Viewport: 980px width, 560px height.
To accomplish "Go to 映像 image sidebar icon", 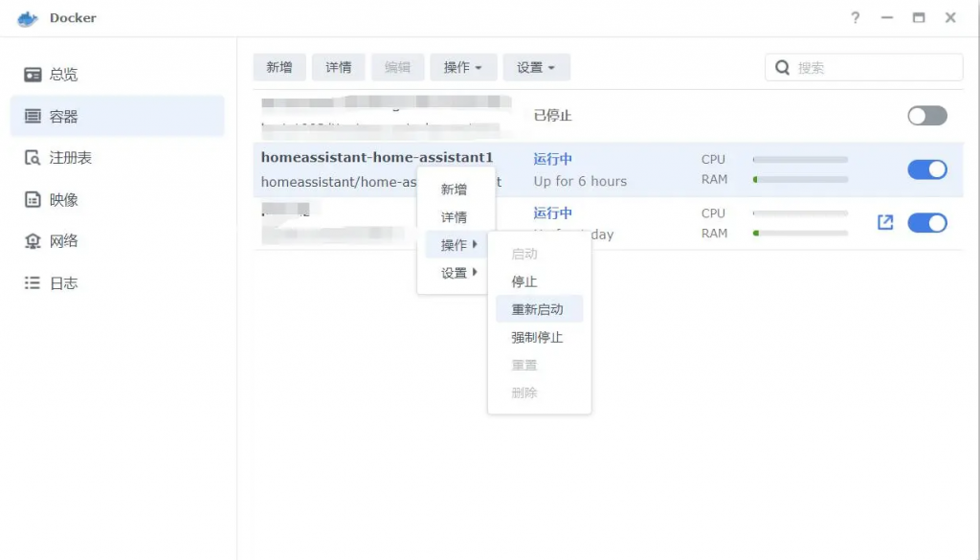I will (x=33, y=200).
